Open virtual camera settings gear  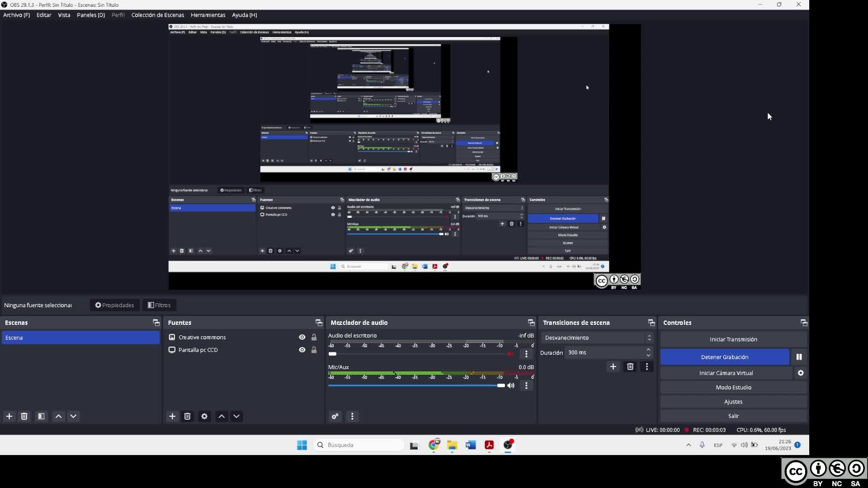[x=801, y=373]
